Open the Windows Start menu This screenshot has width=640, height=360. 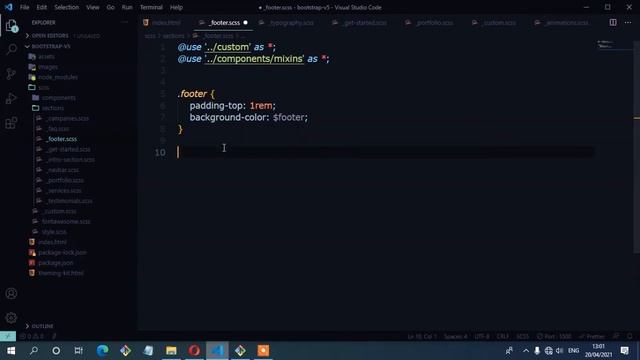11,351
